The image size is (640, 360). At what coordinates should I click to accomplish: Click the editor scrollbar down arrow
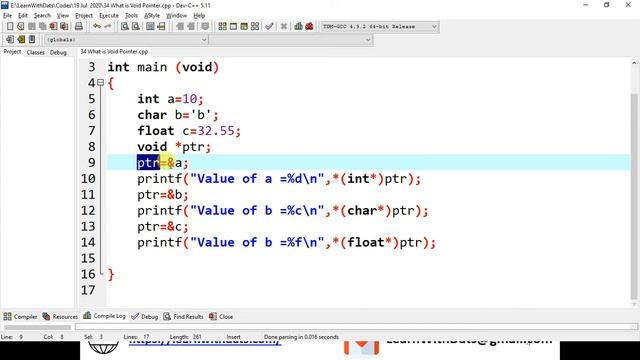coord(634,304)
